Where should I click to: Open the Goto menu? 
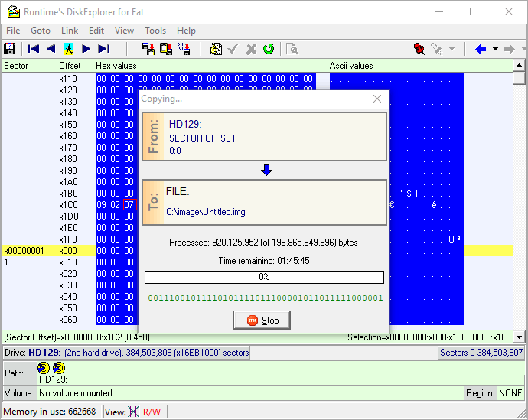(x=41, y=31)
